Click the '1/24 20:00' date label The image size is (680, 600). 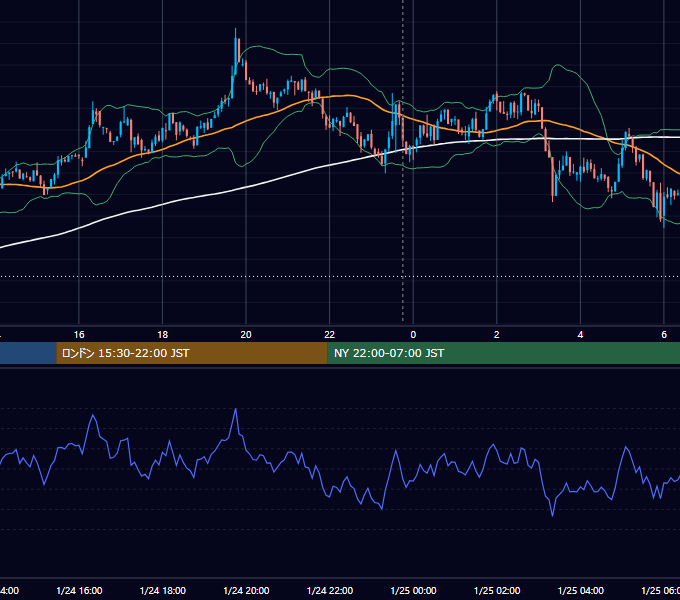pyautogui.click(x=246, y=591)
